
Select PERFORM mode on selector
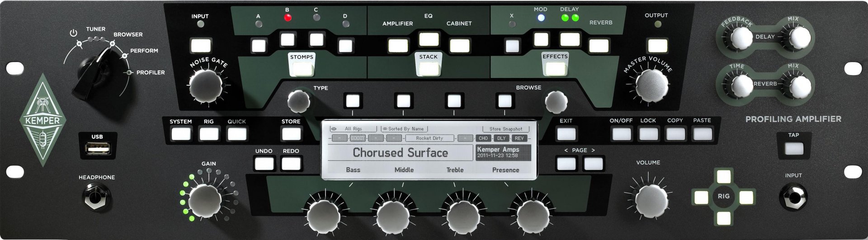tap(144, 51)
